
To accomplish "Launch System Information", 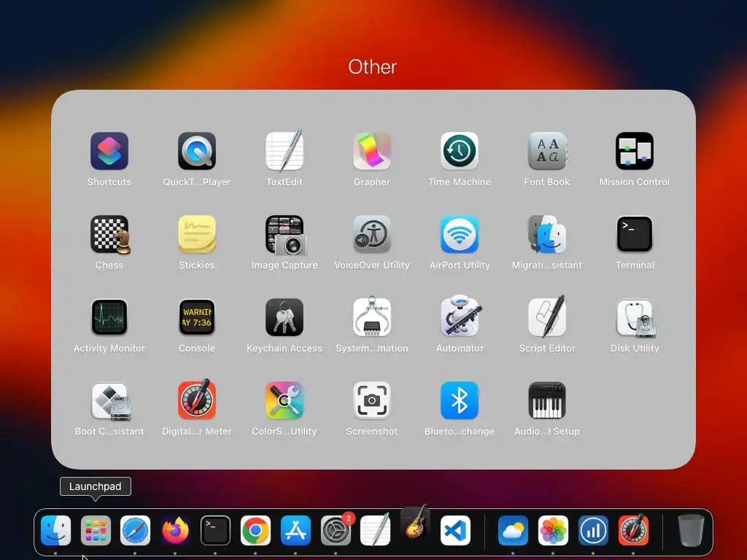I will pyautogui.click(x=372, y=316).
